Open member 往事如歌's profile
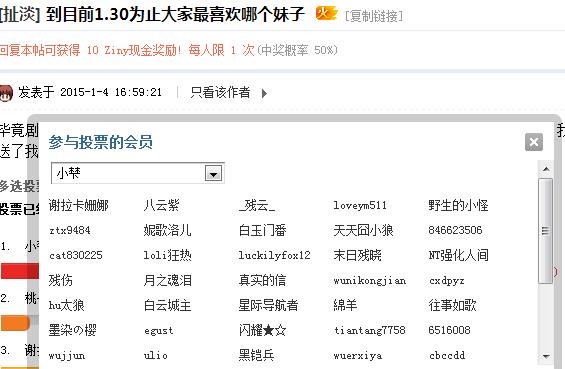Screen dimensions: 565x369 pos(452,305)
